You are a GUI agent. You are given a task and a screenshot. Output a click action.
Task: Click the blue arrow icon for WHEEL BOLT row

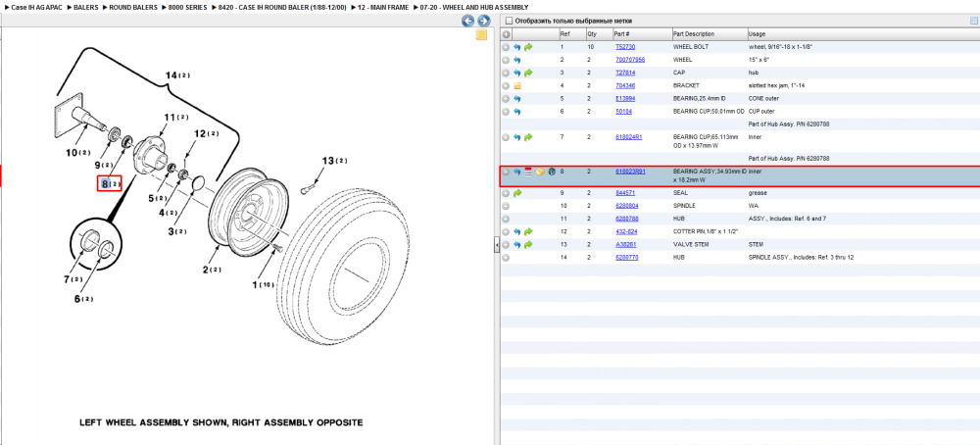tap(517, 47)
